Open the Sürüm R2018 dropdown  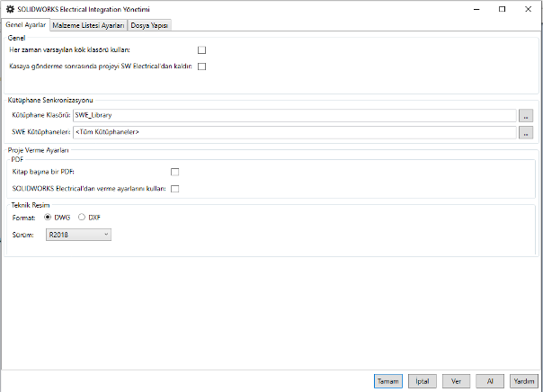click(x=78, y=235)
